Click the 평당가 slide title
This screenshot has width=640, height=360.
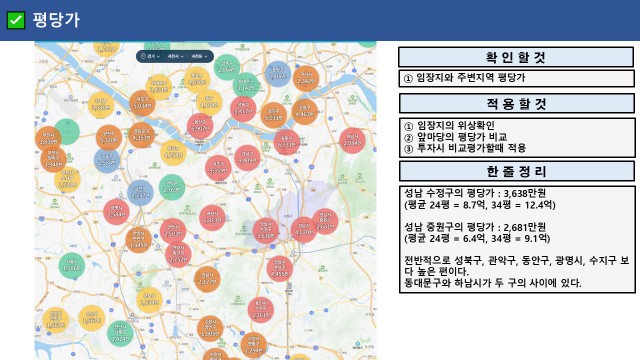point(56,20)
